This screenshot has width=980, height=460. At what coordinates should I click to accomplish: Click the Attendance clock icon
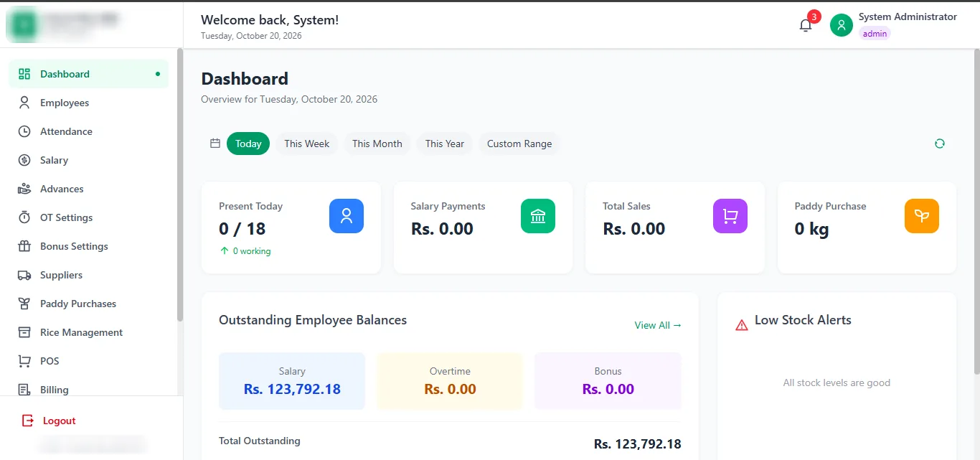[x=24, y=131]
